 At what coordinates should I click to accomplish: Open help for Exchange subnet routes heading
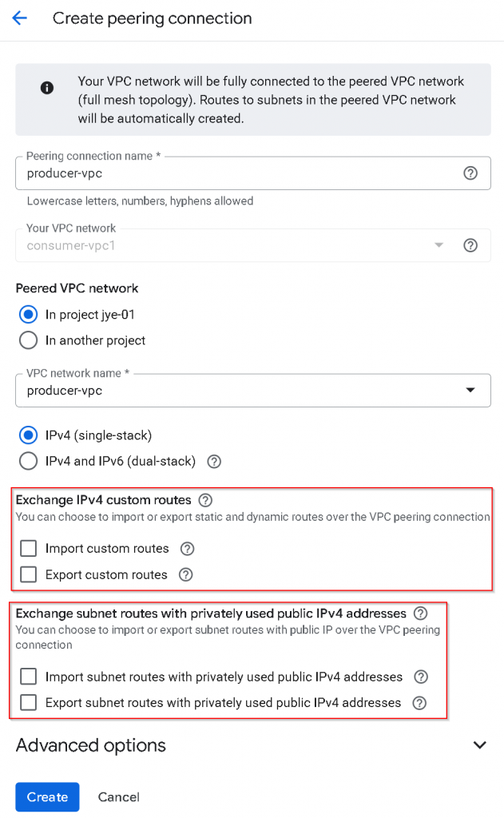click(x=421, y=613)
